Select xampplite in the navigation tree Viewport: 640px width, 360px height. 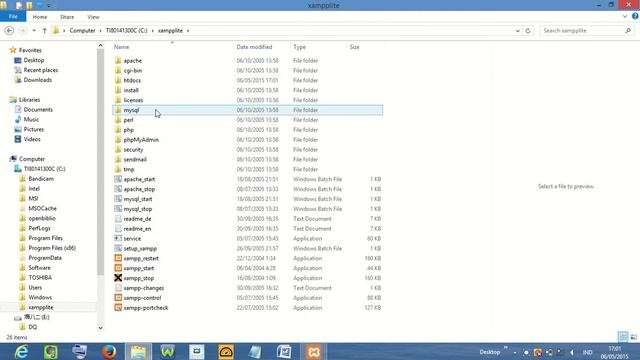[41, 307]
